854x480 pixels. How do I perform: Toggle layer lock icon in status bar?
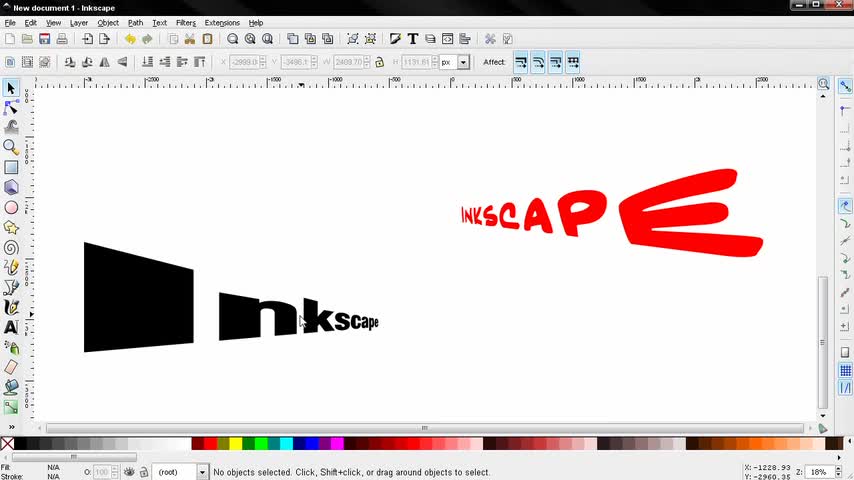tap(144, 472)
